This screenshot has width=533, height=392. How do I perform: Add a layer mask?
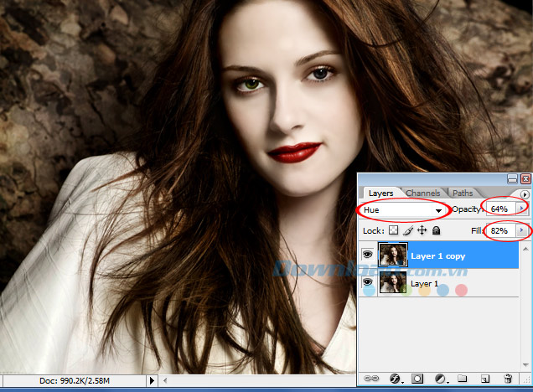pyautogui.click(x=417, y=379)
